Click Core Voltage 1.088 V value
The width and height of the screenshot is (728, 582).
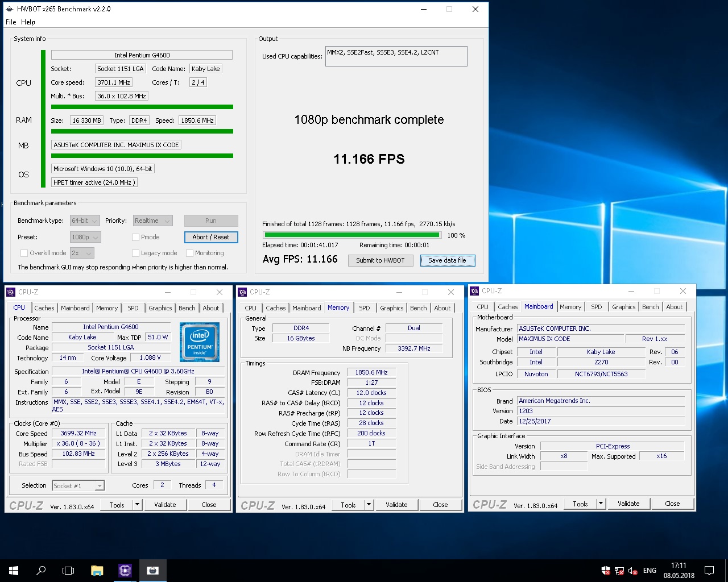[x=150, y=357]
